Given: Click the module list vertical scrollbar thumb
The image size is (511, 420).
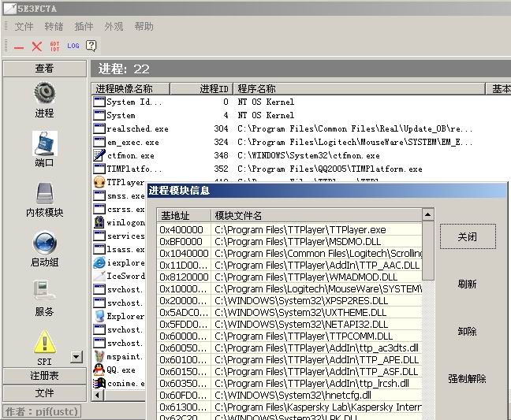Looking at the screenshot, I should click(x=428, y=251).
